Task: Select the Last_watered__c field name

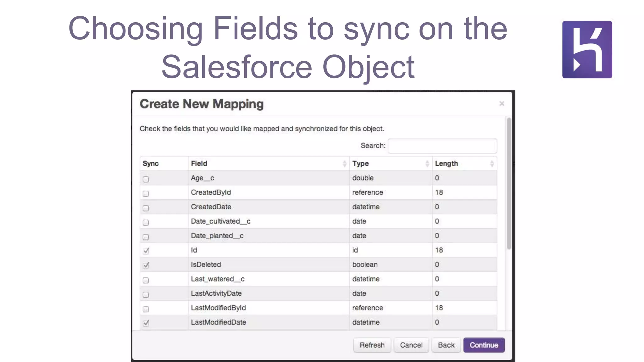Action: pyautogui.click(x=218, y=279)
